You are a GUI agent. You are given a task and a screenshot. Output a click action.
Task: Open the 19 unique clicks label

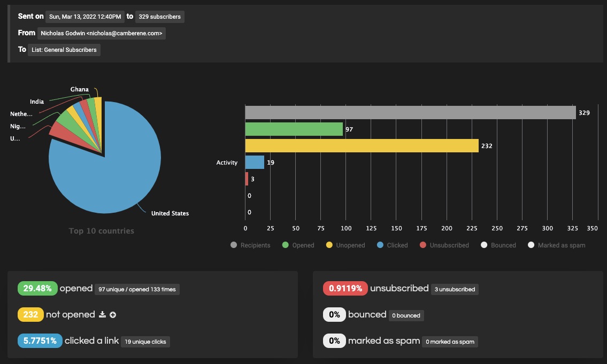click(x=145, y=342)
